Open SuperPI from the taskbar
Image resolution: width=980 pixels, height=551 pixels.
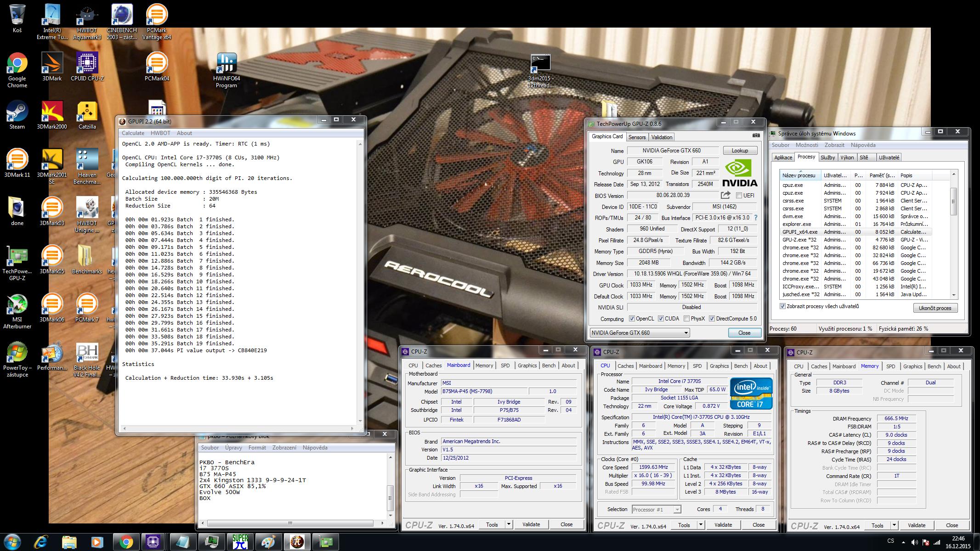[x=240, y=542]
